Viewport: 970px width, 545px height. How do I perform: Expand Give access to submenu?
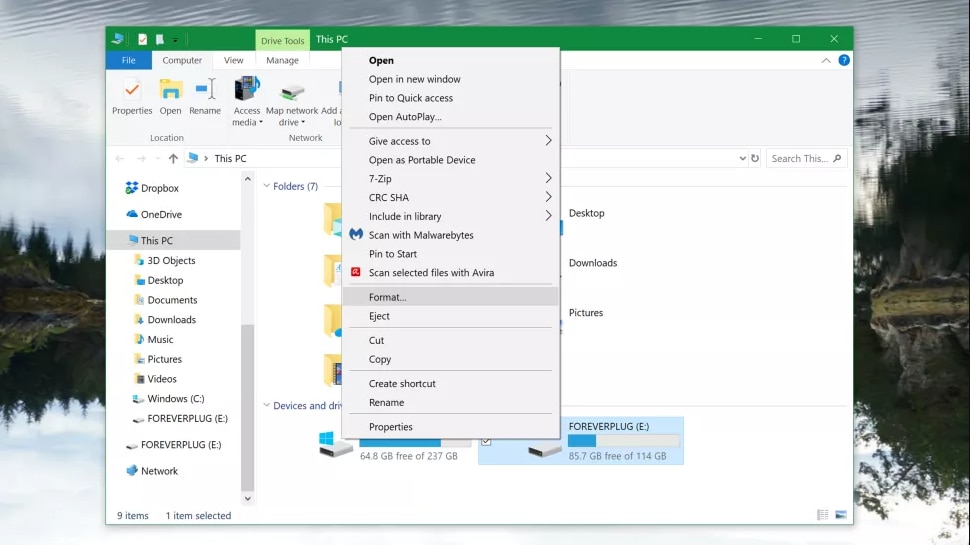(x=548, y=141)
